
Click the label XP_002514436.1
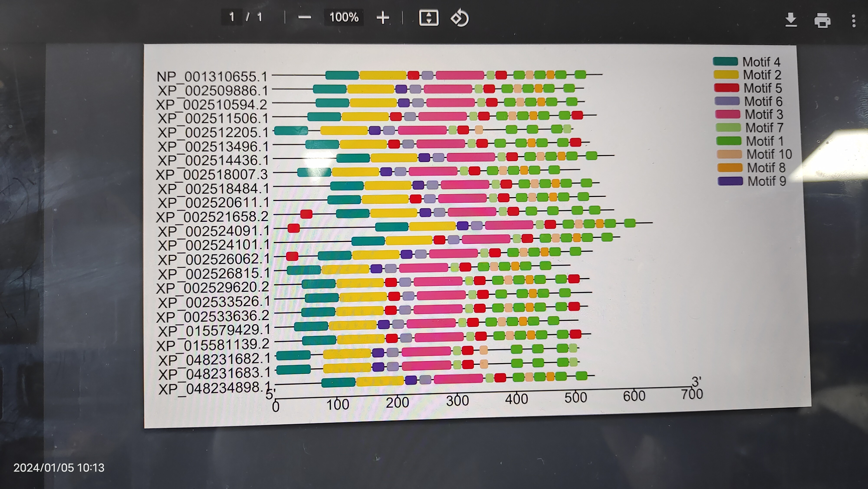pyautogui.click(x=213, y=160)
